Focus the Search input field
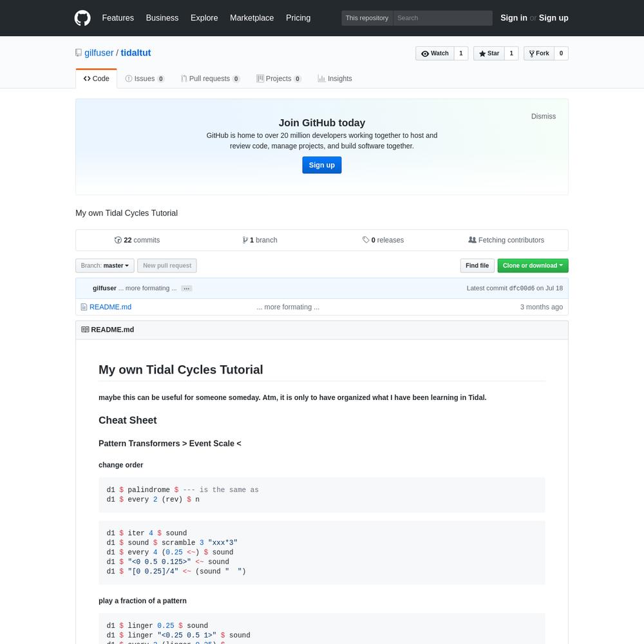 pos(443,18)
